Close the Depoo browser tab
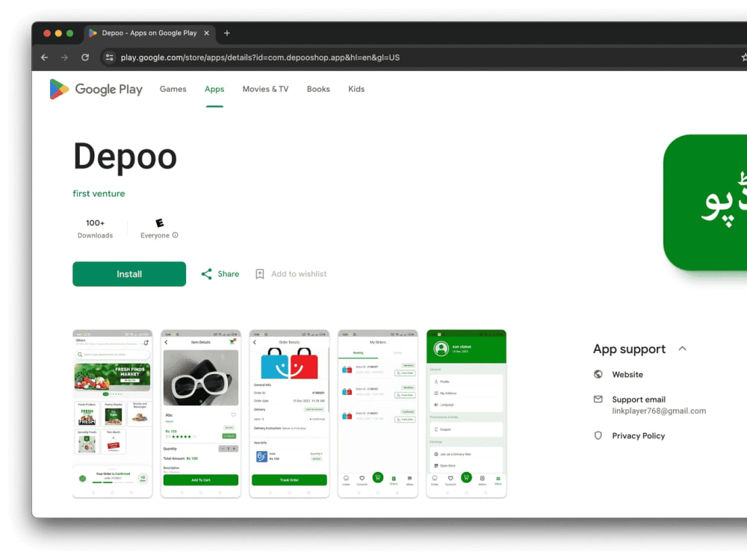 coord(206,33)
